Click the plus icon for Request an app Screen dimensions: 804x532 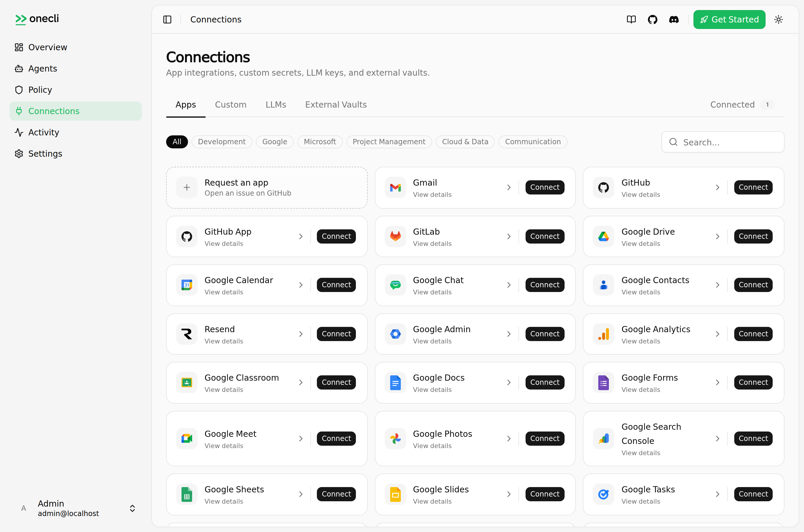click(x=187, y=187)
